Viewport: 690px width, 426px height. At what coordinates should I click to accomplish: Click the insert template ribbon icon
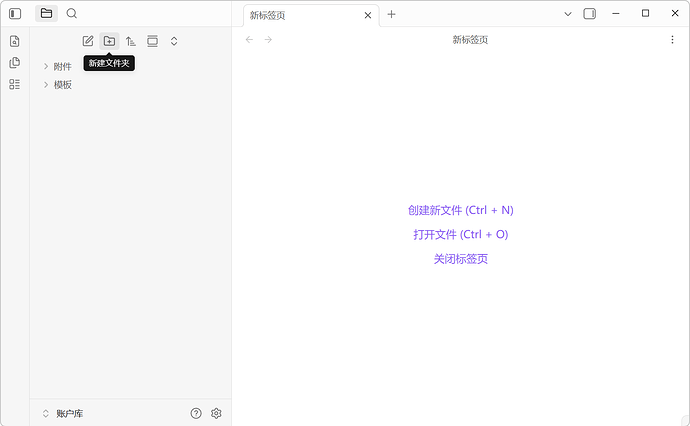pyautogui.click(x=15, y=63)
